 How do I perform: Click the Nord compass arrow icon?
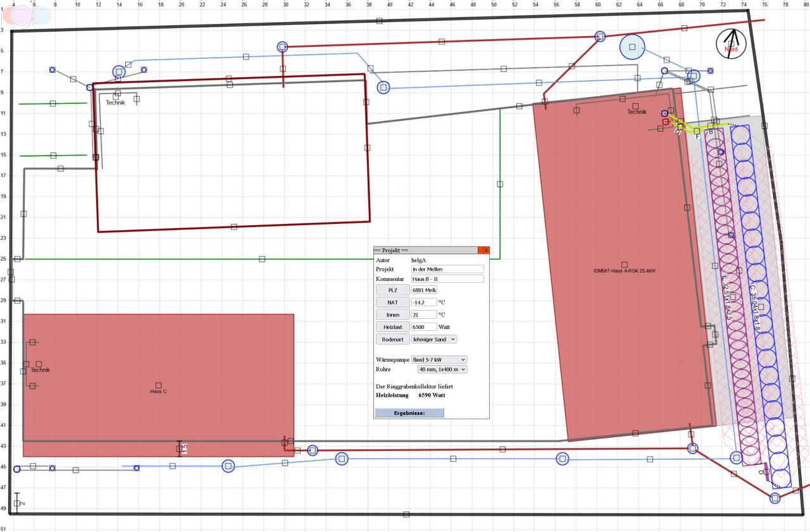coord(732,44)
